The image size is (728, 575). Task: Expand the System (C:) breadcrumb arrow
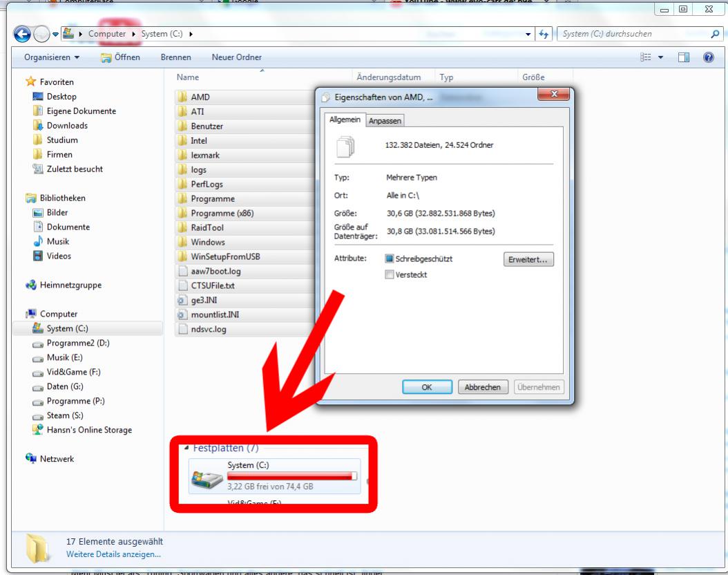click(191, 34)
